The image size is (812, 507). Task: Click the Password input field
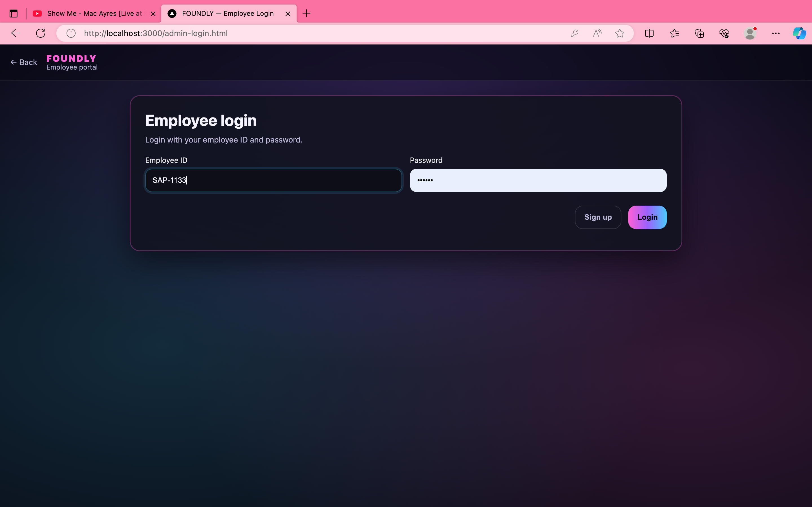[538, 180]
